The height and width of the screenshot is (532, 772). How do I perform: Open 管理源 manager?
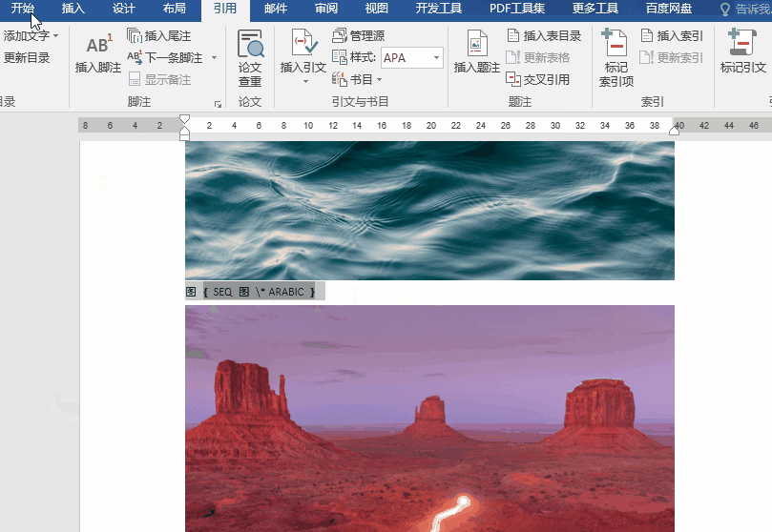click(x=358, y=36)
